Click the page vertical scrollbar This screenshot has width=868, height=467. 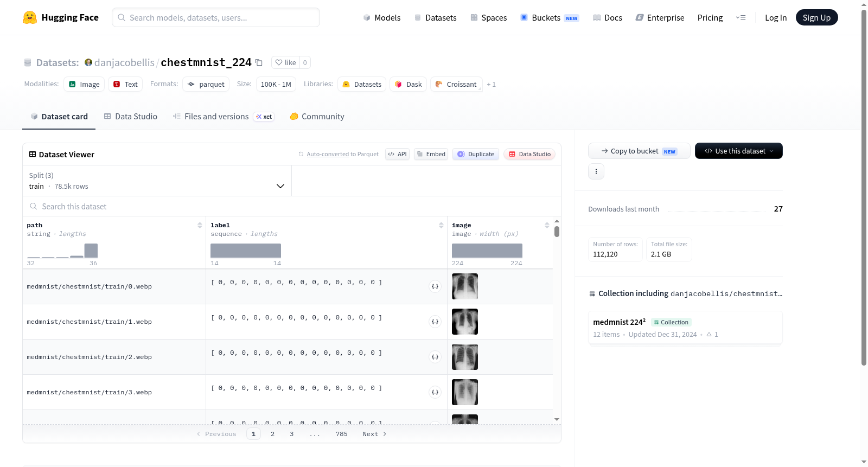click(864, 187)
